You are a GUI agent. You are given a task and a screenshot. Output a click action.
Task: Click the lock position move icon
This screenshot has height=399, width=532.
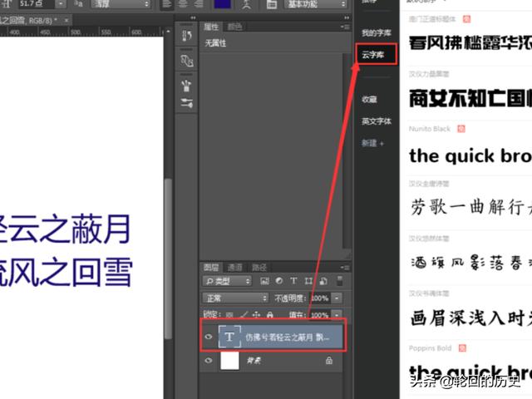click(256, 314)
